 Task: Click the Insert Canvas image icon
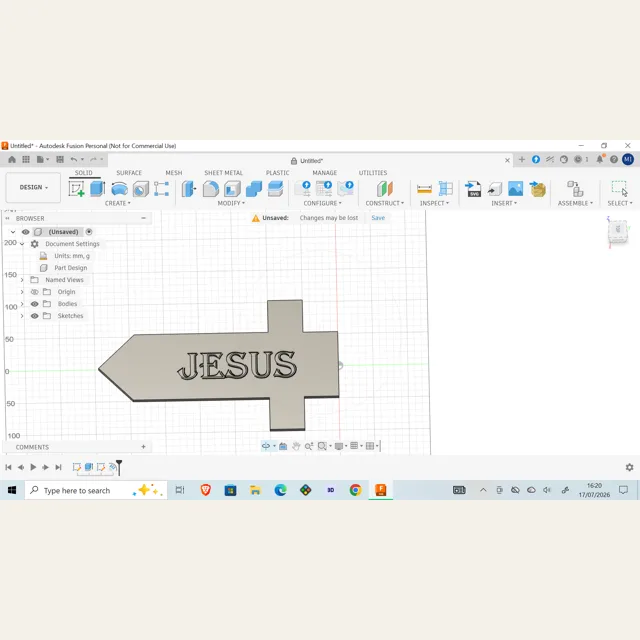click(516, 189)
